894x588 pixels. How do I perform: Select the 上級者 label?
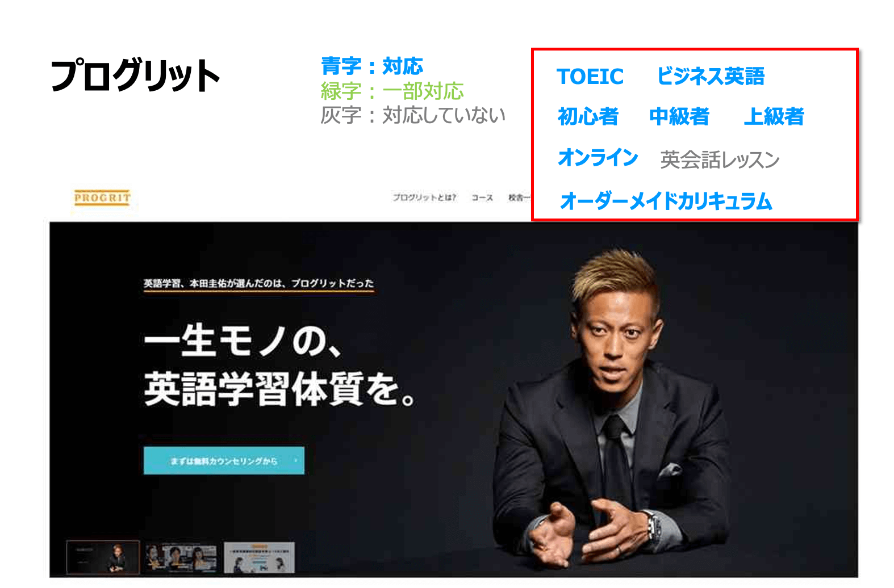click(774, 116)
